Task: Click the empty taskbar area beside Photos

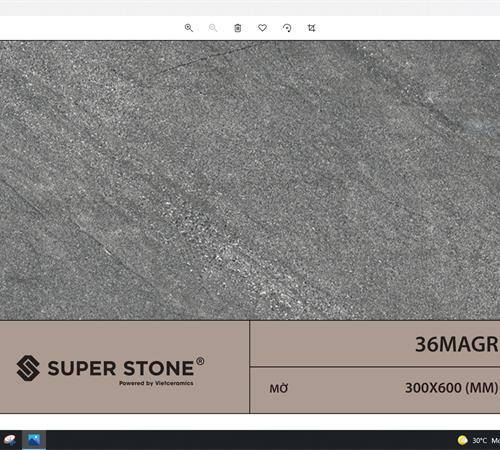Action: pos(250,440)
